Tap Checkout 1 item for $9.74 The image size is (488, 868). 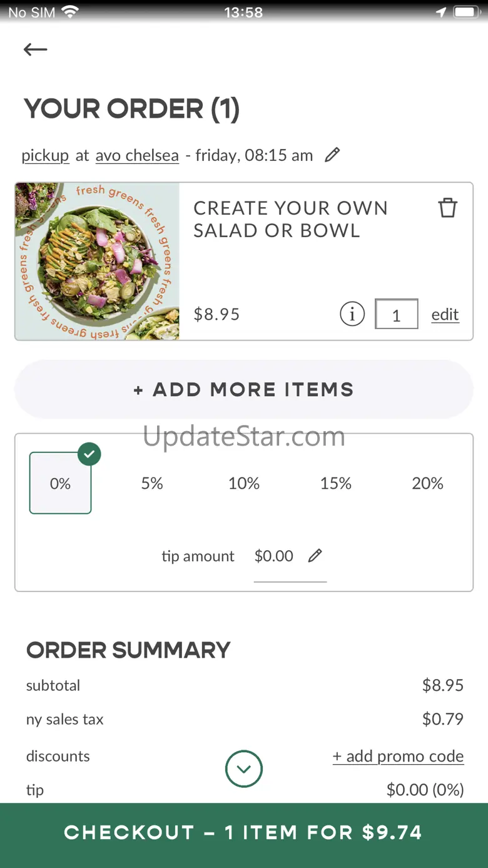244,832
